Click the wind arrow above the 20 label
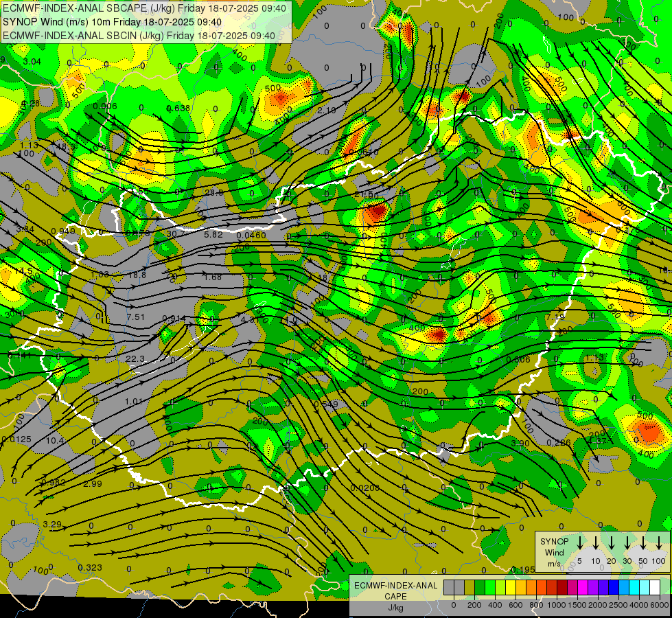 click(612, 542)
